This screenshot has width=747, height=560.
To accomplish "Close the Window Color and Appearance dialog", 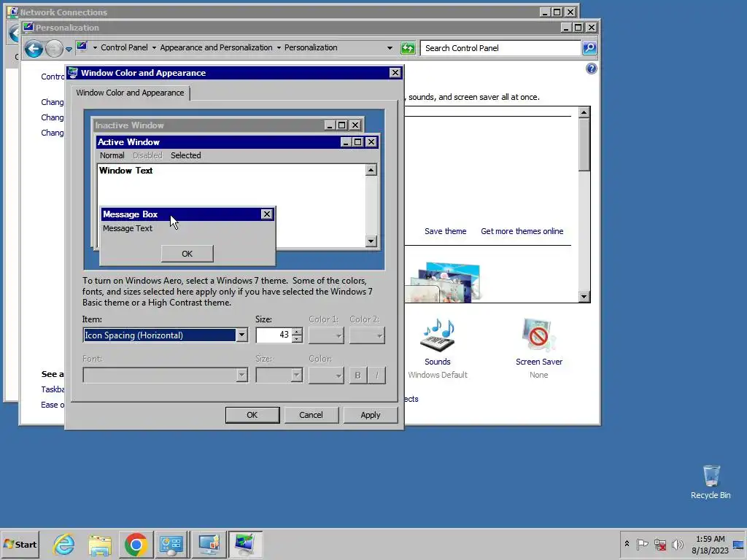I will click(x=395, y=72).
